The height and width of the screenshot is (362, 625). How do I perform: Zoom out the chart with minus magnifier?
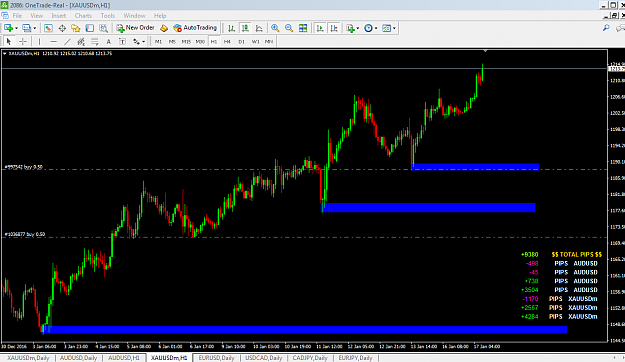pyautogui.click(x=289, y=28)
